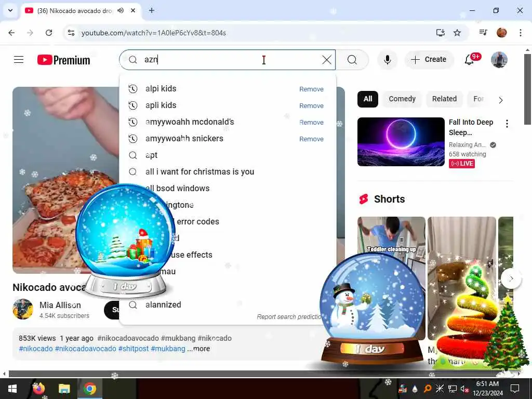Screen dimensions: 532x399
Task: Click the #shitpost hashtag link
Action: tap(134, 349)
